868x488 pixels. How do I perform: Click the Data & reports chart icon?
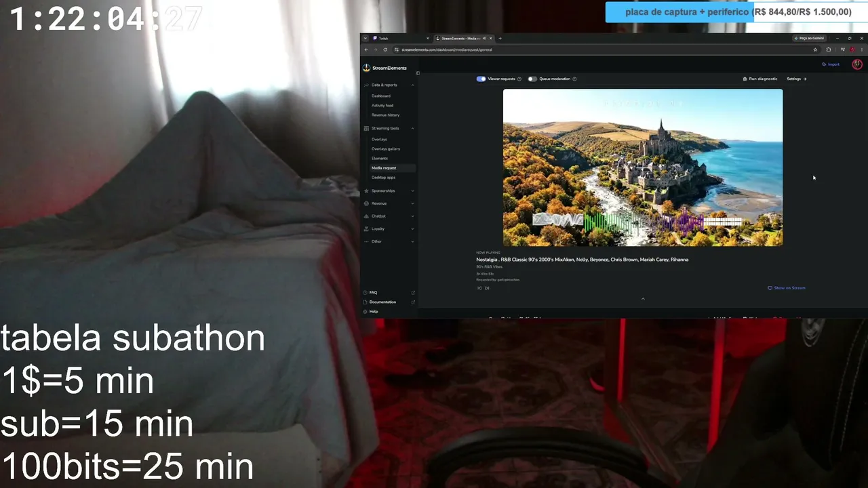pyautogui.click(x=366, y=85)
